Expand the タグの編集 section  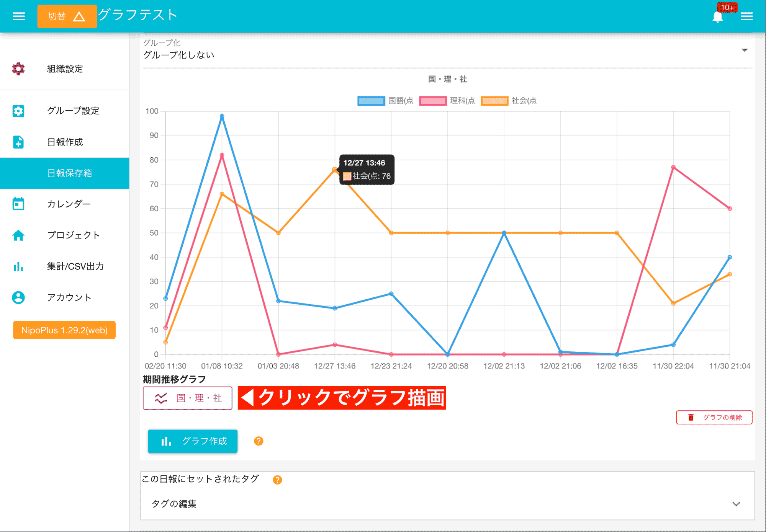[x=175, y=504]
